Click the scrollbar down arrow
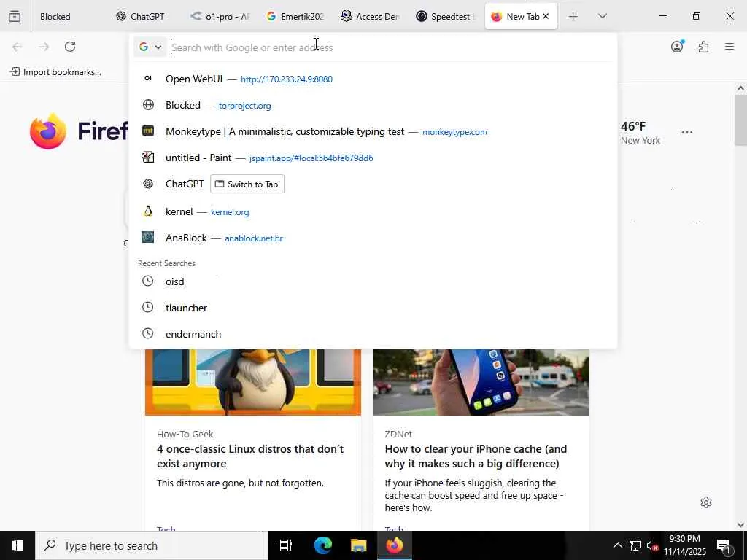Image resolution: width=747 pixels, height=560 pixels. click(x=740, y=525)
